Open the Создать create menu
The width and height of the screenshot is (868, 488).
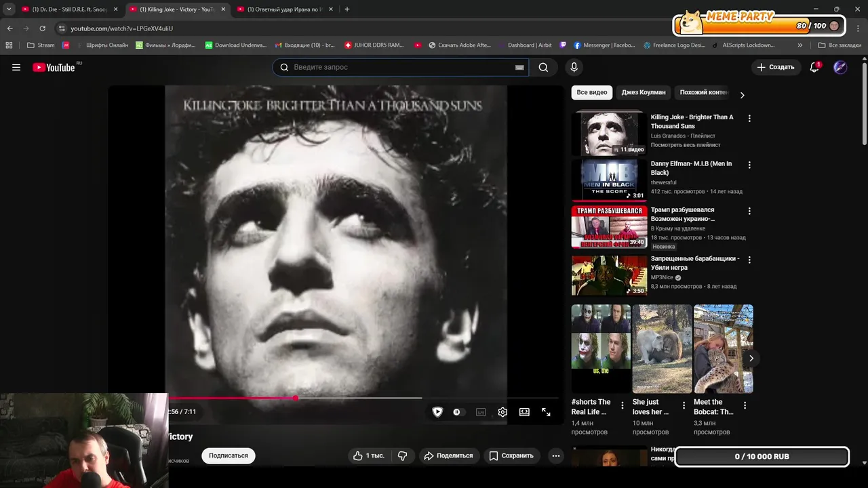click(775, 67)
